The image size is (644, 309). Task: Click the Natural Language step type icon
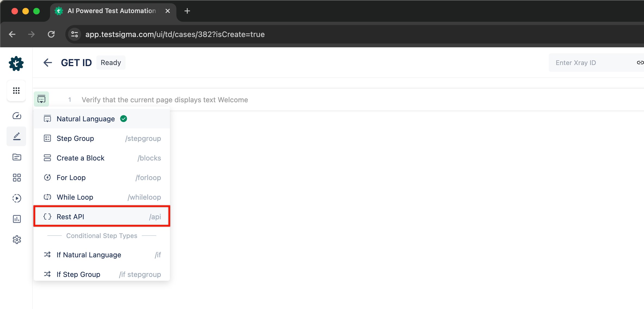pos(47,119)
